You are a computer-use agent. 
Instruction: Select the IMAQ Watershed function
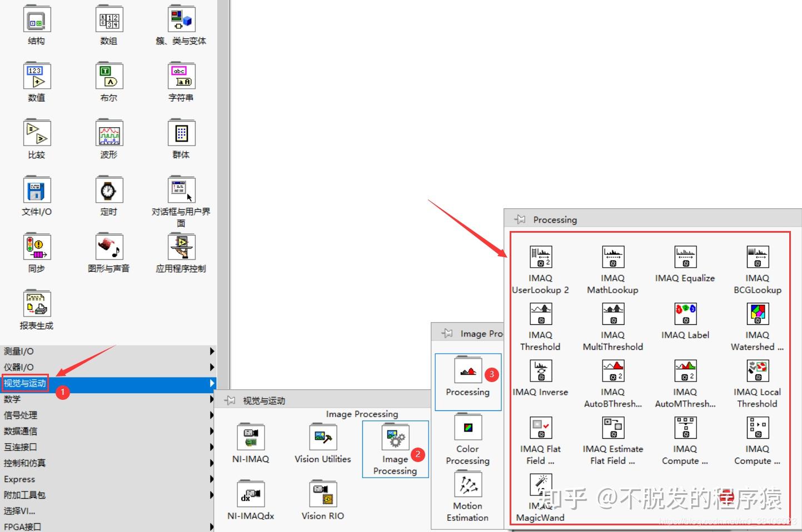[757, 314]
